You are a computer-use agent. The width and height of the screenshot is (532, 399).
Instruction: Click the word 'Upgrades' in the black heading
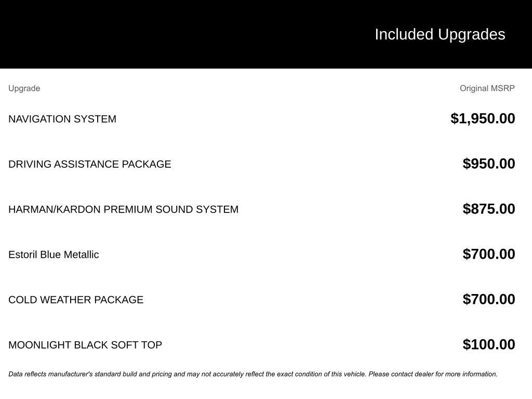472,34
